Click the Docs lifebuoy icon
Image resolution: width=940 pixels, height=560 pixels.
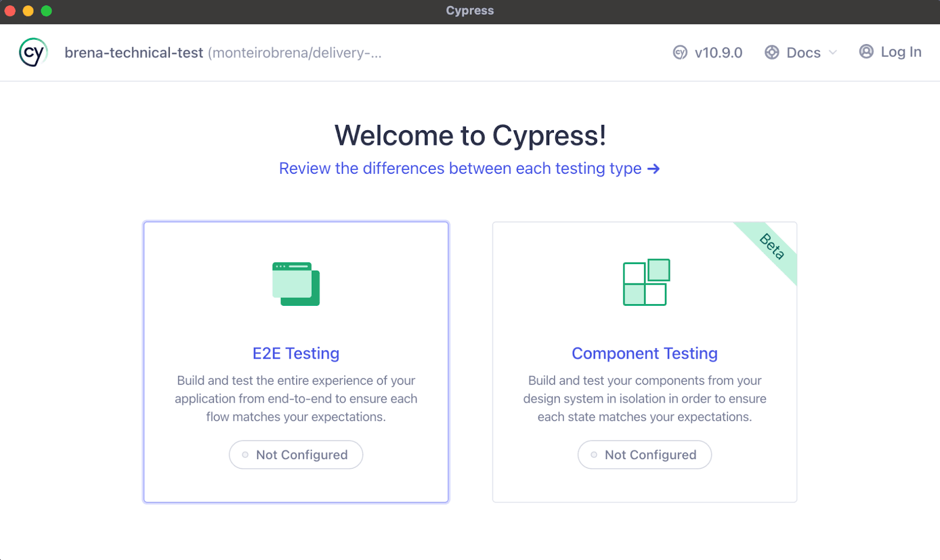[x=771, y=52]
